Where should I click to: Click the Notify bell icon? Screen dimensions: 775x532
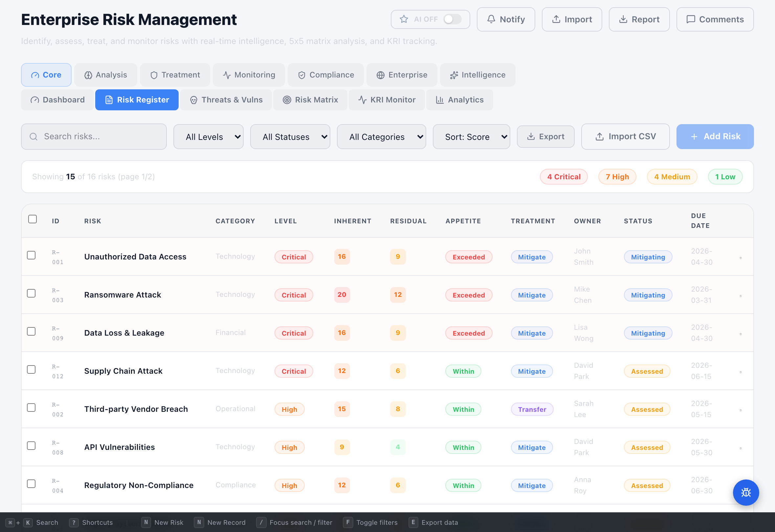click(491, 19)
